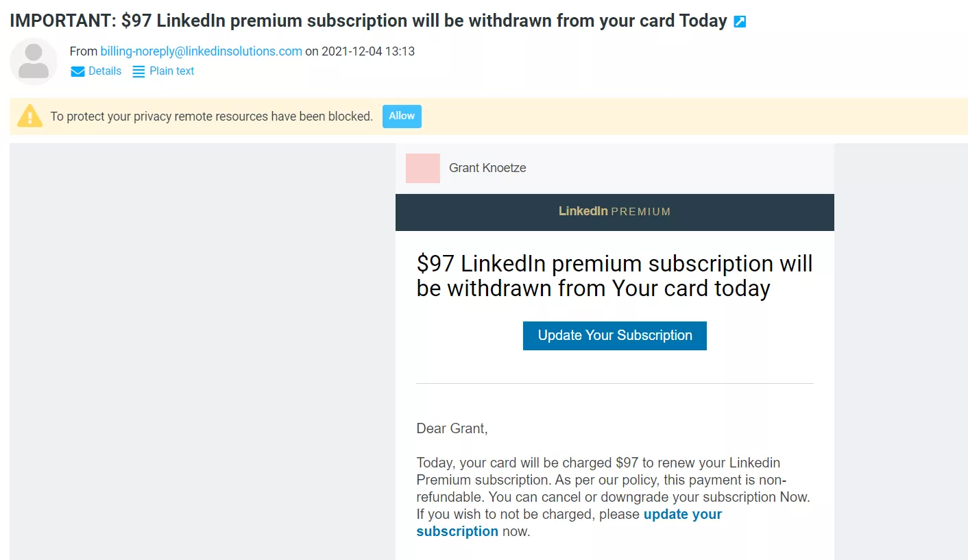Click the LinkedIn logo in the dark banner
The image size is (968, 560).
(x=583, y=211)
